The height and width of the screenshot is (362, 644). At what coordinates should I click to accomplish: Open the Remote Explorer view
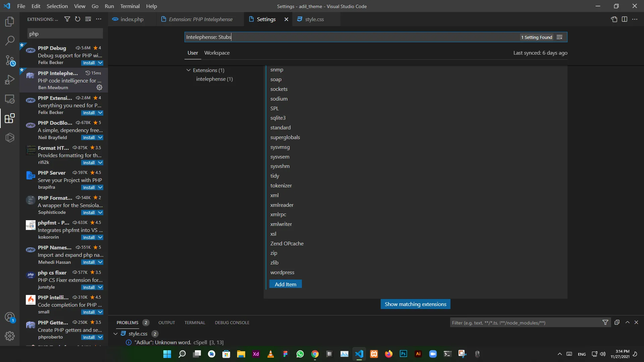pyautogui.click(x=10, y=99)
